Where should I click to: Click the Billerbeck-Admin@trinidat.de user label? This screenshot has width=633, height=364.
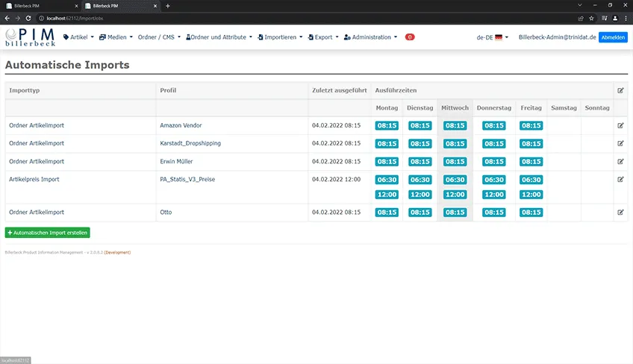(x=557, y=37)
